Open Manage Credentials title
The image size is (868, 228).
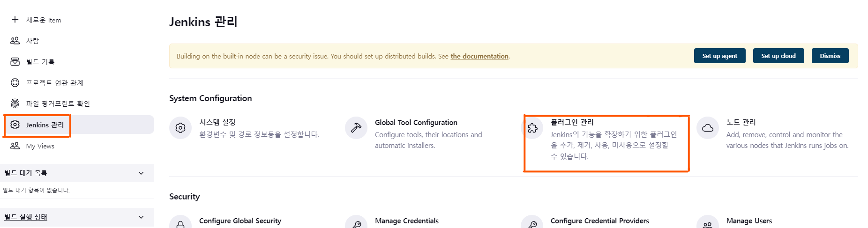[407, 221]
